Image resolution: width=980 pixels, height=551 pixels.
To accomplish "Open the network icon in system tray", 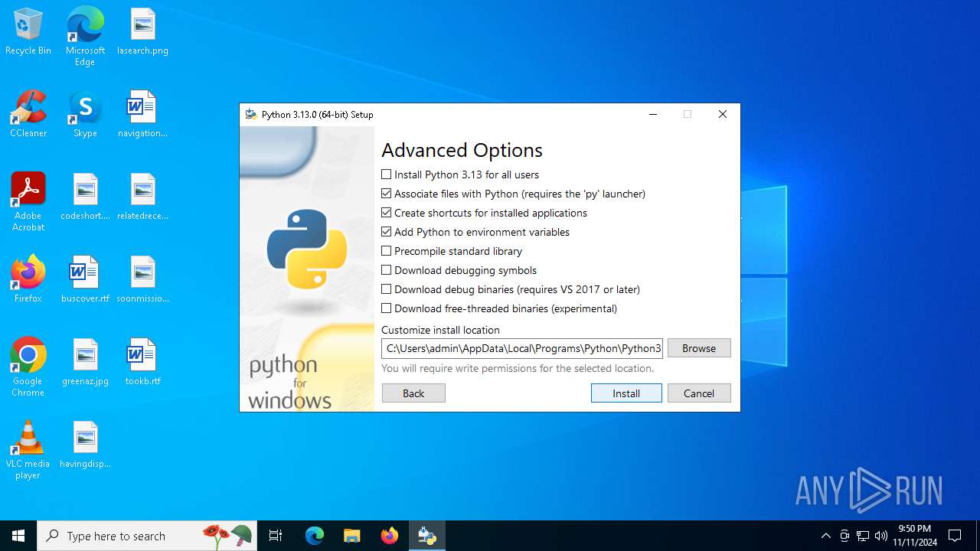I will (863, 536).
